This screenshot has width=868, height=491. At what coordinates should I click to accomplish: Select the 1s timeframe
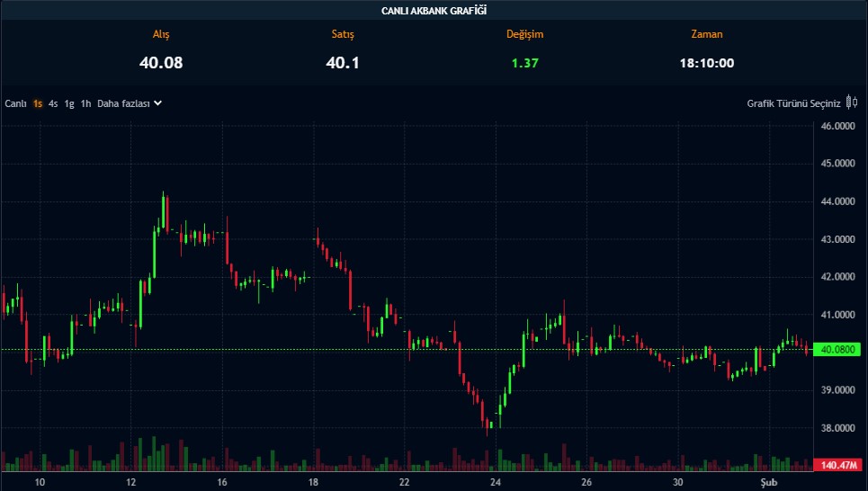[38, 103]
